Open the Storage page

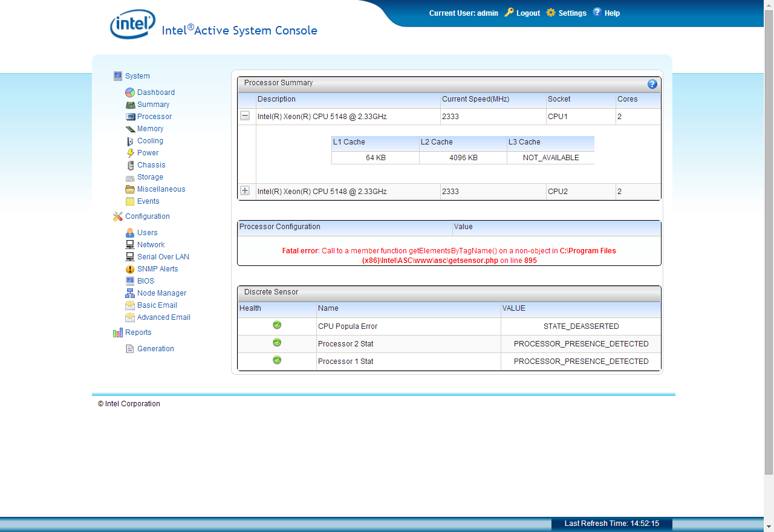tap(151, 177)
